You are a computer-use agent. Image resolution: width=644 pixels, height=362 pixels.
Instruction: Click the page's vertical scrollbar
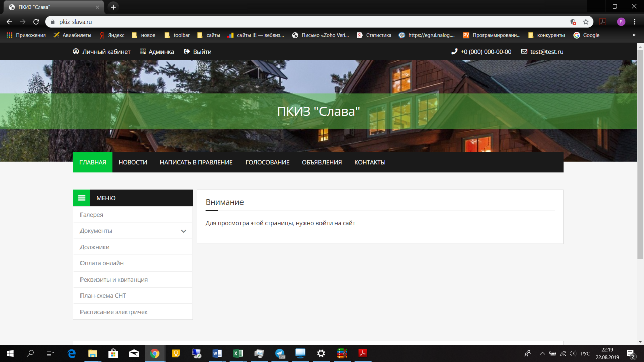coord(640,151)
